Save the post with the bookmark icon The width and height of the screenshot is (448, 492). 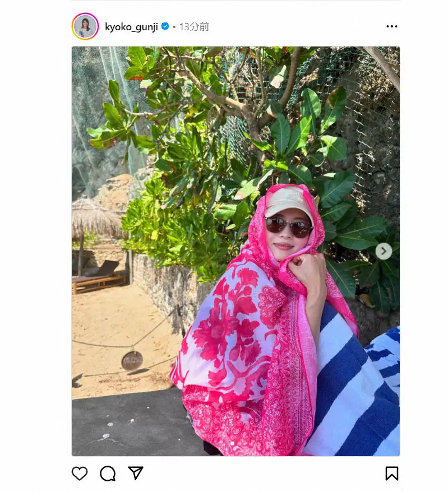tap(392, 473)
